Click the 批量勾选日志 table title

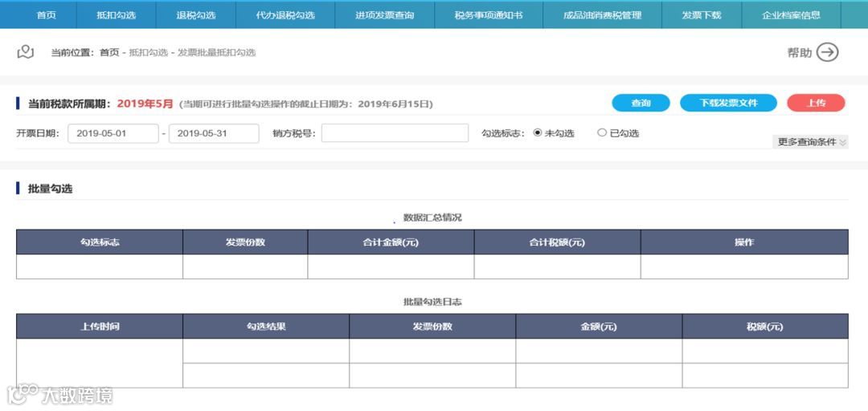(x=432, y=302)
